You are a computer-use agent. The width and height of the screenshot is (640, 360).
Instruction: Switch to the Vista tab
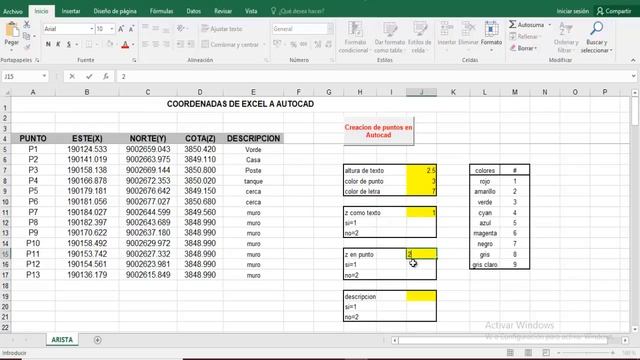coord(251,11)
